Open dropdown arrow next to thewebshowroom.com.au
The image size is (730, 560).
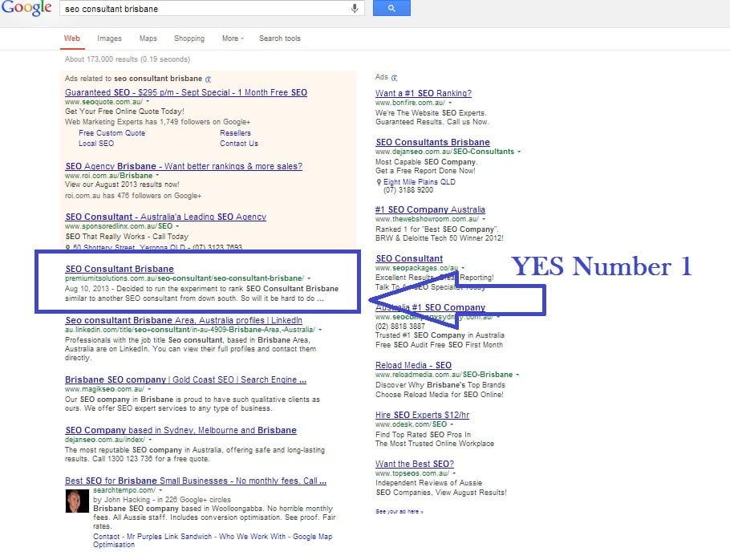[484, 219]
